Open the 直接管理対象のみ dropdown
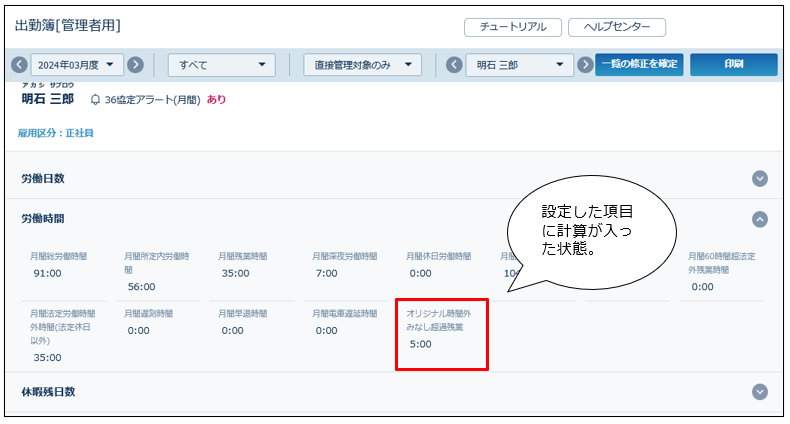This screenshot has width=790, height=424. tap(362, 65)
